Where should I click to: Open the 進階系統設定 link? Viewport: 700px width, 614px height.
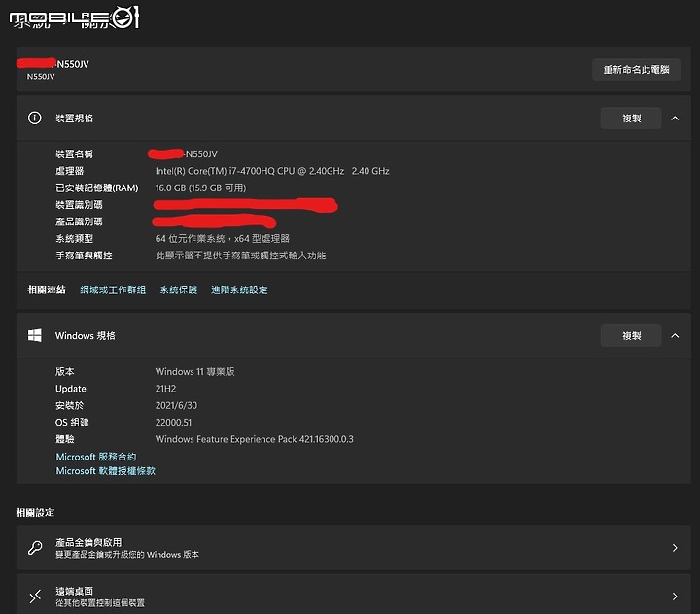pos(239,290)
